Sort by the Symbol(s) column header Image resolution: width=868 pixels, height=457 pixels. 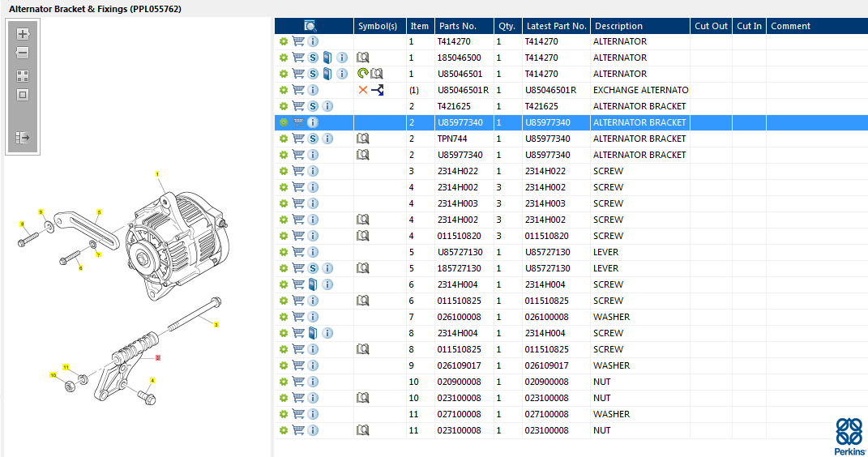379,26
